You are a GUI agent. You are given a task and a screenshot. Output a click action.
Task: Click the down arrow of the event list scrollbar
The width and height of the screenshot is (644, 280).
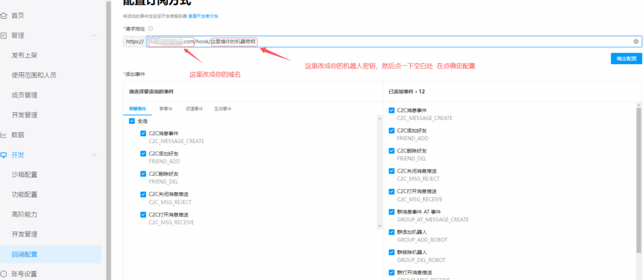click(379, 225)
